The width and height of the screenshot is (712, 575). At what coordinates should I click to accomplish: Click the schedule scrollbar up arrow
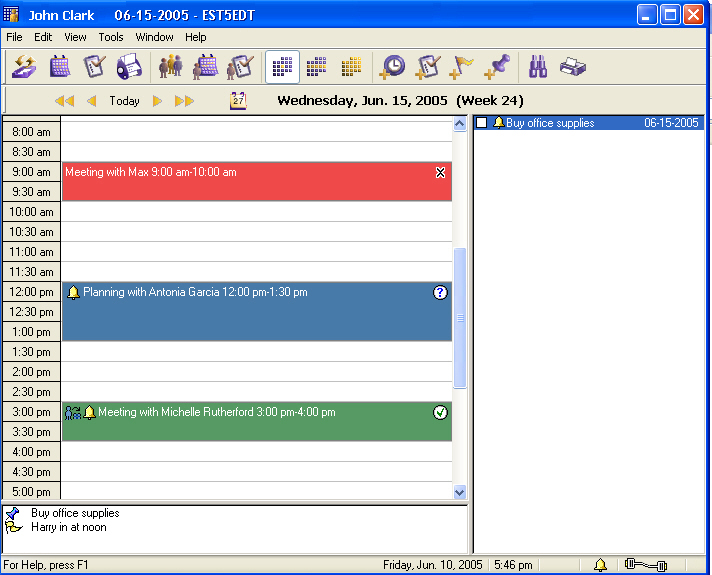pos(460,124)
